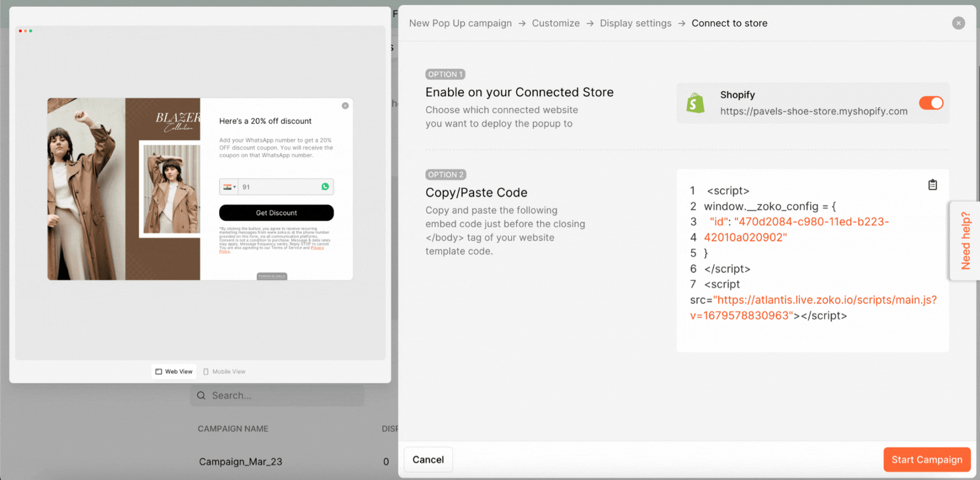
Task: Click 'Here's a 20% off discount' heading
Action: click(265, 121)
